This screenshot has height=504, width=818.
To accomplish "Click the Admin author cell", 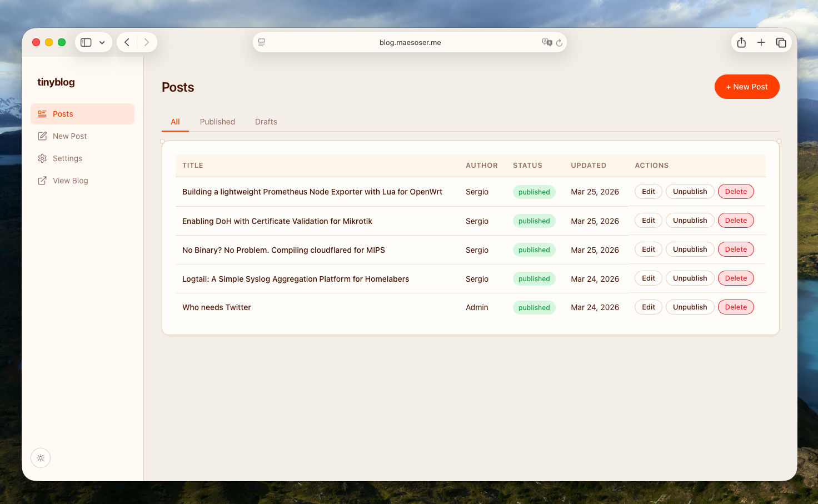I will point(477,307).
